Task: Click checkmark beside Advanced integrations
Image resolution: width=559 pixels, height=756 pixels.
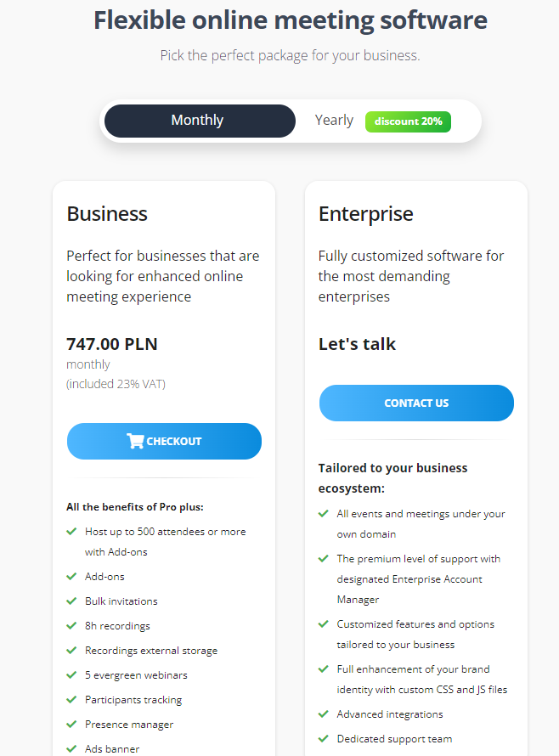Action: (x=324, y=714)
